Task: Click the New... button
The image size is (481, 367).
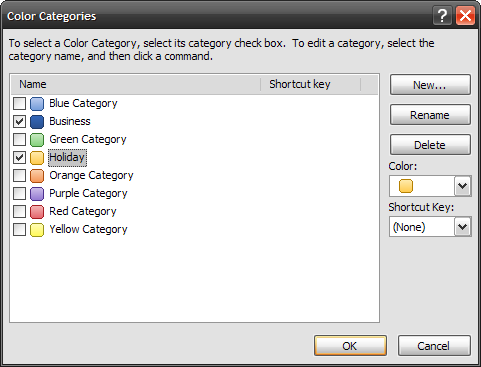Action: (430, 85)
